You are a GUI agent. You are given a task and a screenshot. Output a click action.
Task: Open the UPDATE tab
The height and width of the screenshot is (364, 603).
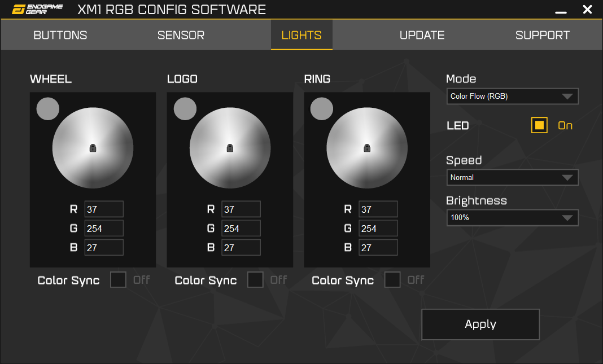(422, 35)
